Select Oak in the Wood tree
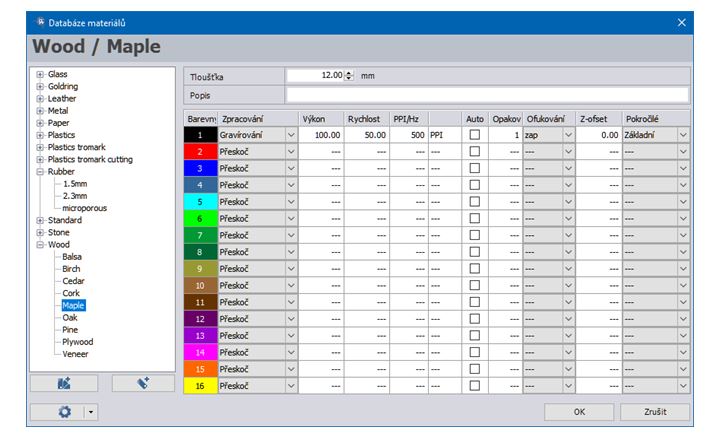This screenshot has width=723, height=441. click(69, 317)
